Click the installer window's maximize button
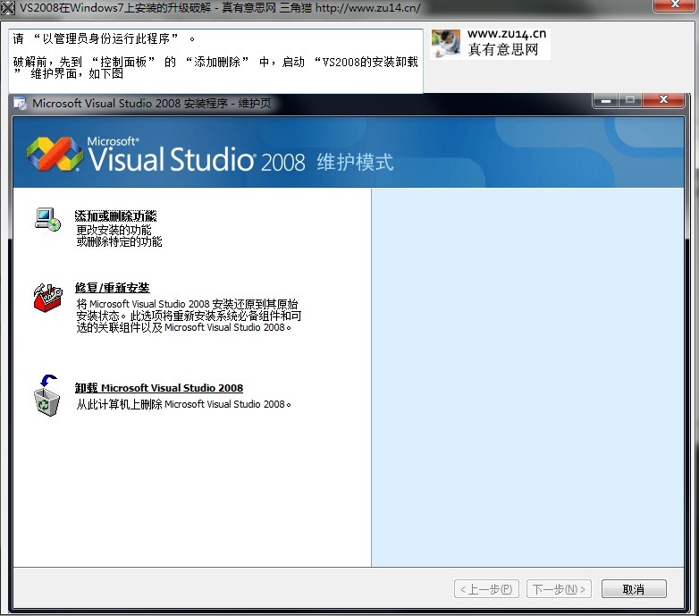 630,100
